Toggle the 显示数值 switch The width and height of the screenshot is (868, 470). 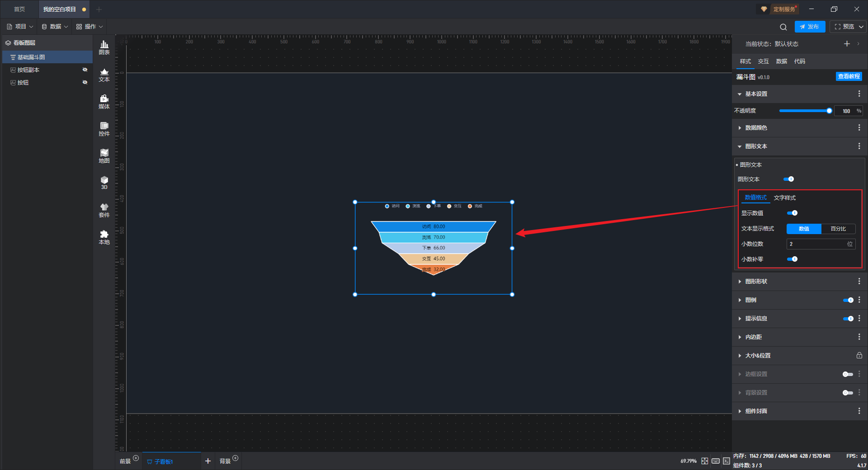(x=793, y=213)
